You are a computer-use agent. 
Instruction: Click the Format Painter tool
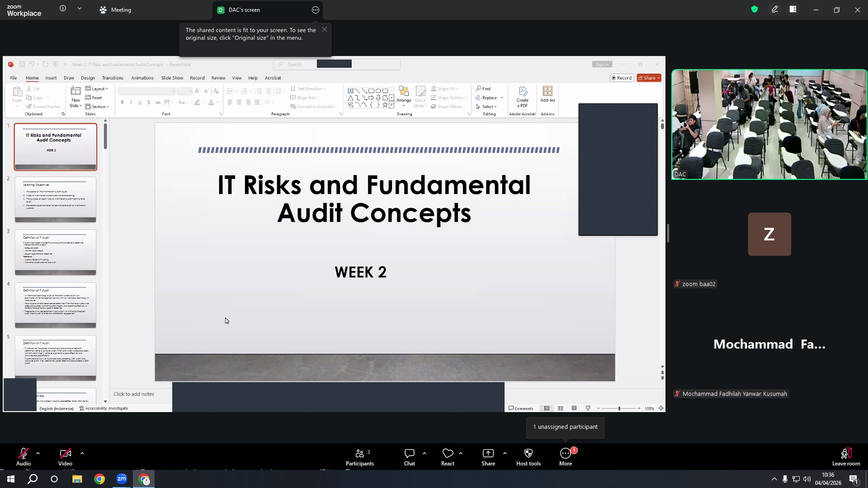[x=43, y=107]
